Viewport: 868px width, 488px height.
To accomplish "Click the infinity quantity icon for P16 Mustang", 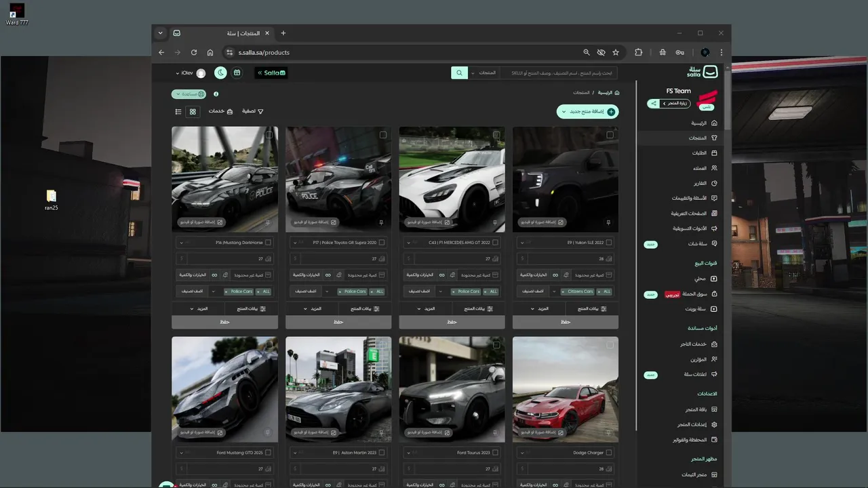I will click(x=214, y=274).
